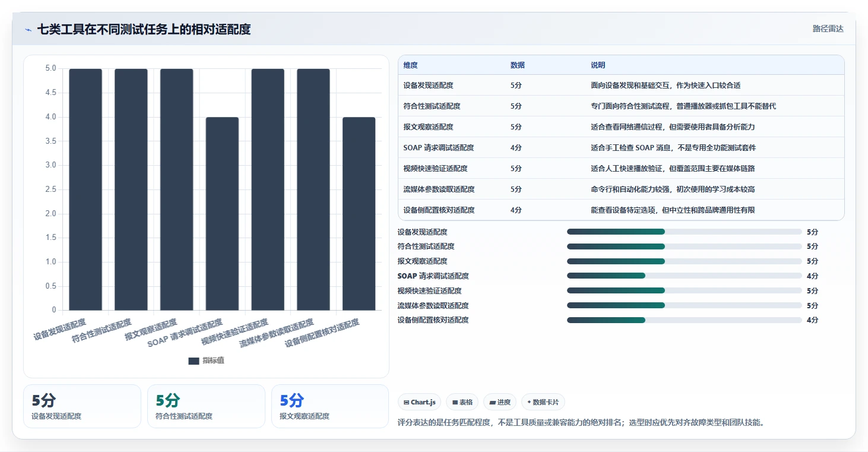The width and height of the screenshot is (868, 452).
Task: Click the description starting 适合人工快速播放验证
Action: [x=673, y=169]
